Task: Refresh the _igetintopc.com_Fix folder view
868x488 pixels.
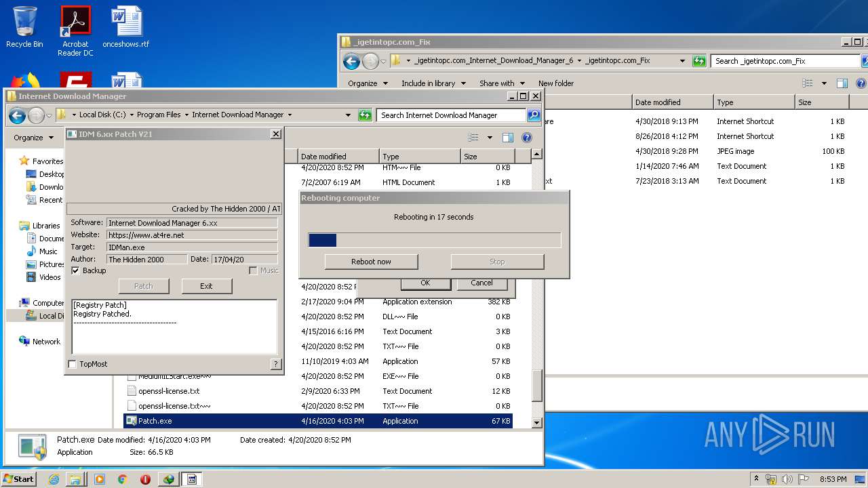Action: point(699,61)
